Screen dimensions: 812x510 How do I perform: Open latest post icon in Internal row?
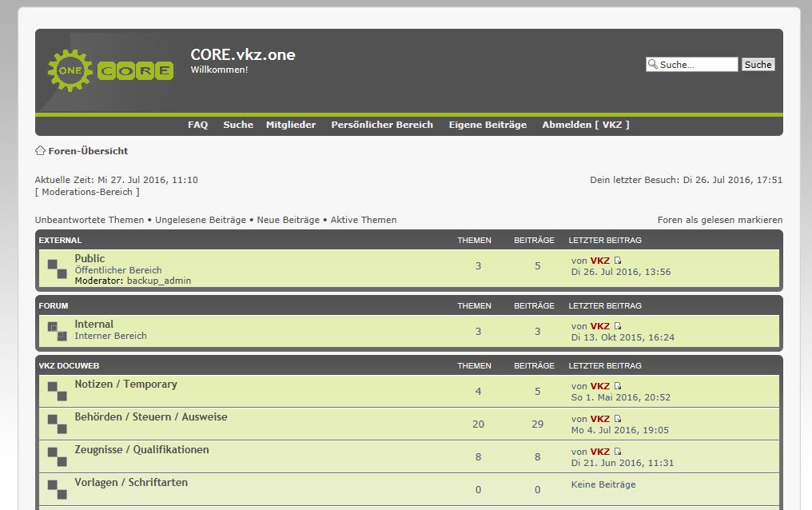click(x=618, y=326)
